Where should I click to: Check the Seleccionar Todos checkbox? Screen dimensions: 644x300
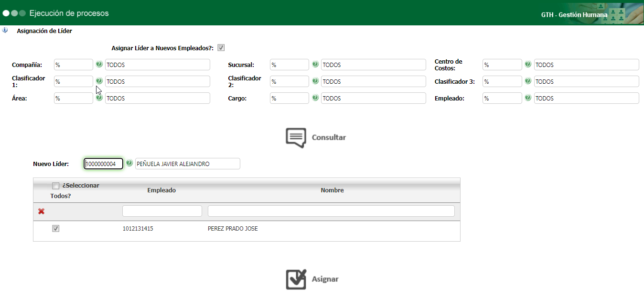click(x=55, y=186)
